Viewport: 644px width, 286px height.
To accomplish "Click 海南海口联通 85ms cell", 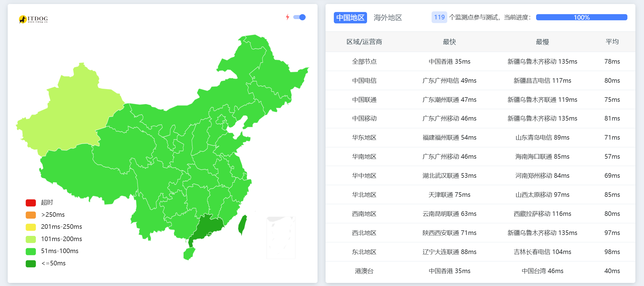I will click(543, 157).
